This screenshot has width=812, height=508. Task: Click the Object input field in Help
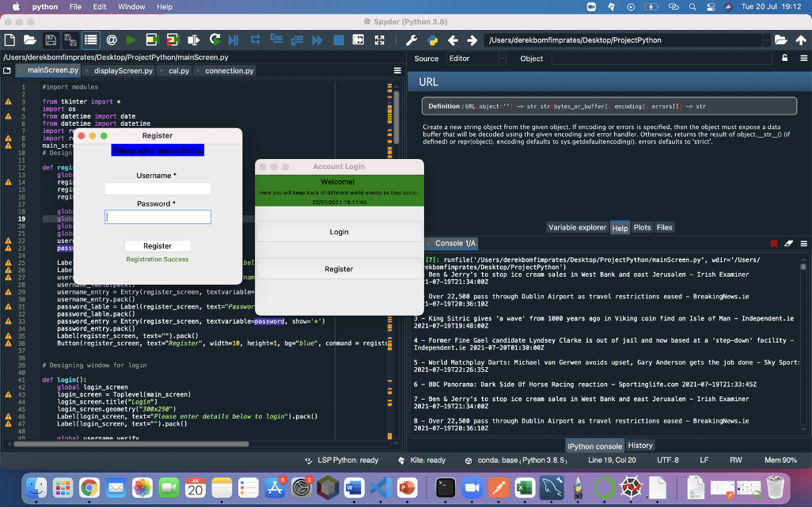662,59
